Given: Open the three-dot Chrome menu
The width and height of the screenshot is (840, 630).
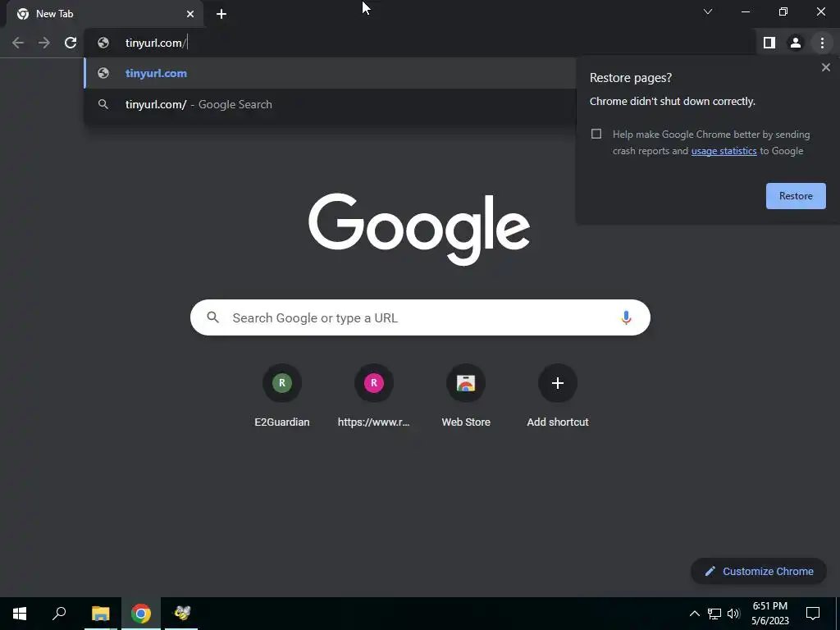Looking at the screenshot, I should pyautogui.click(x=822, y=43).
